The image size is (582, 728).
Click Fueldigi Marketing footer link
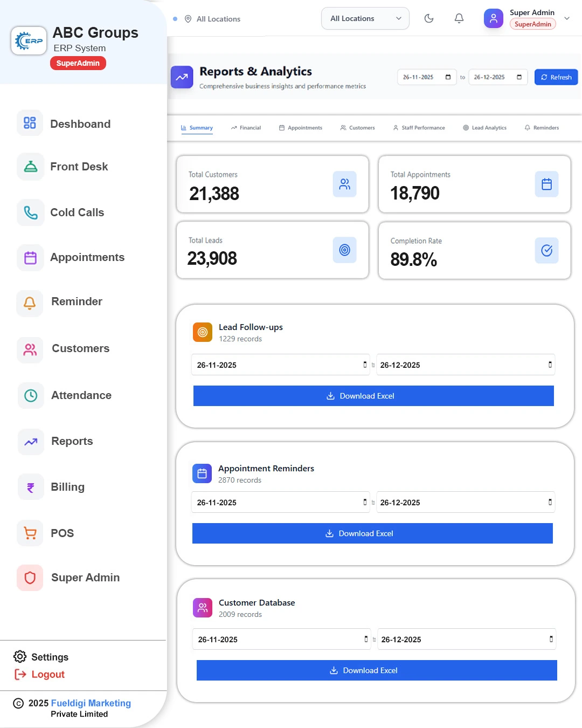91,703
